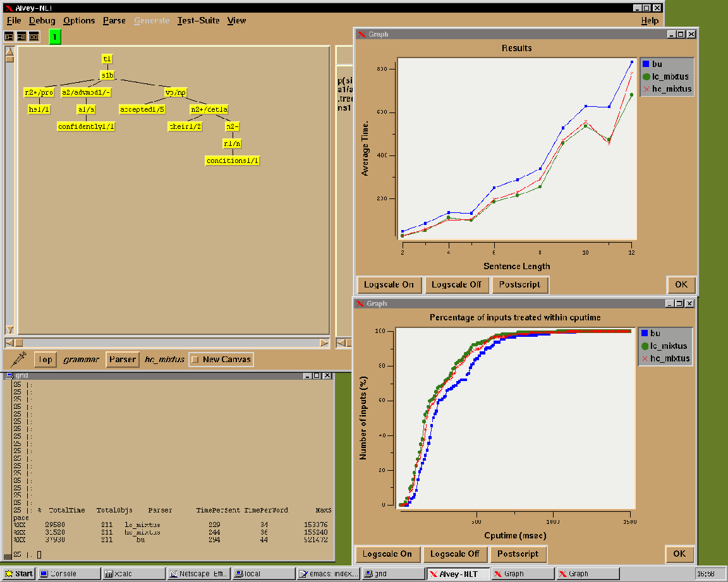The height and width of the screenshot is (582, 728).
Task: Turn Logscale On in the Results graph
Action: click(389, 284)
